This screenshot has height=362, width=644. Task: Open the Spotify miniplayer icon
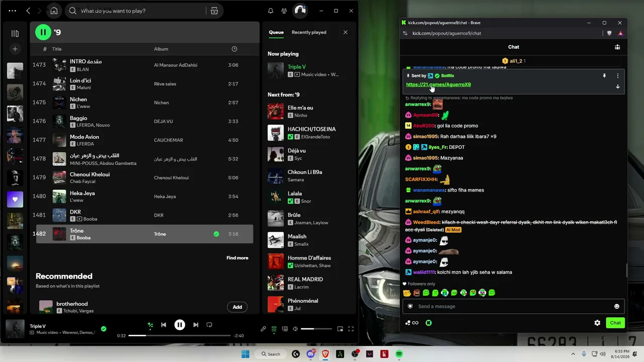pyautogui.click(x=340, y=329)
